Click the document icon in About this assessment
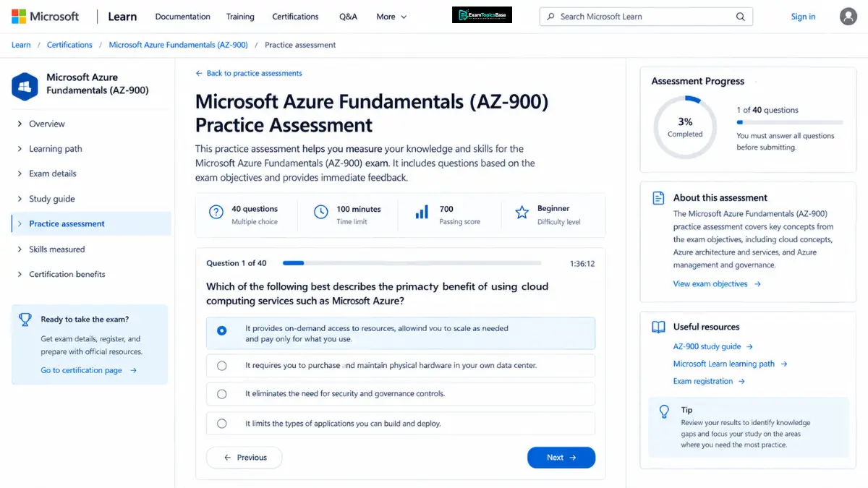This screenshot has height=488, width=868. [658, 197]
